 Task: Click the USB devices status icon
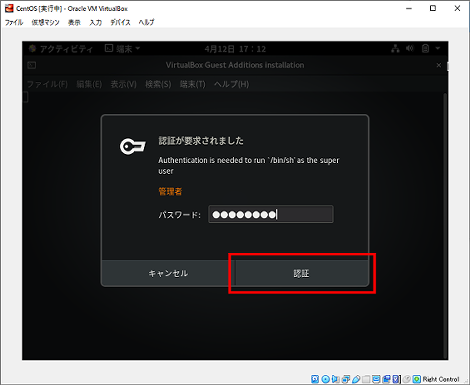click(x=356, y=379)
